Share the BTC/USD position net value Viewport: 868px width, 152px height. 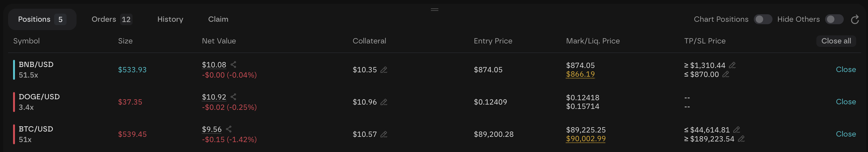point(229,129)
